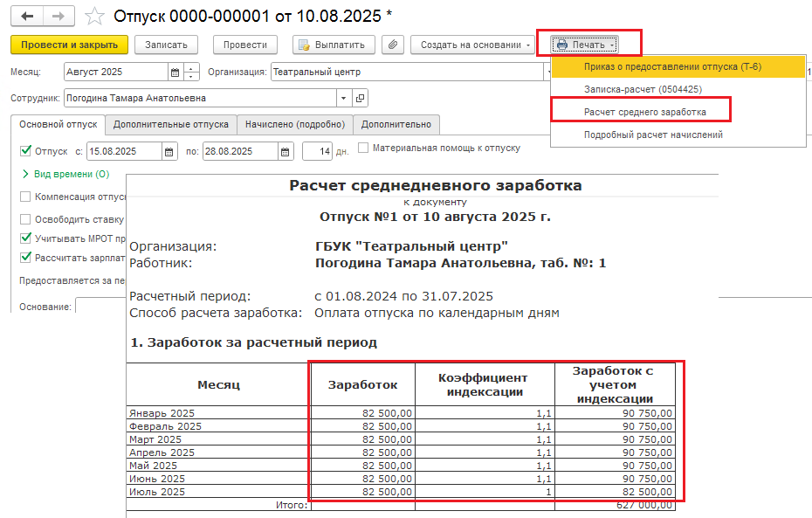Click the Январь 2025 row in the table

point(401,413)
